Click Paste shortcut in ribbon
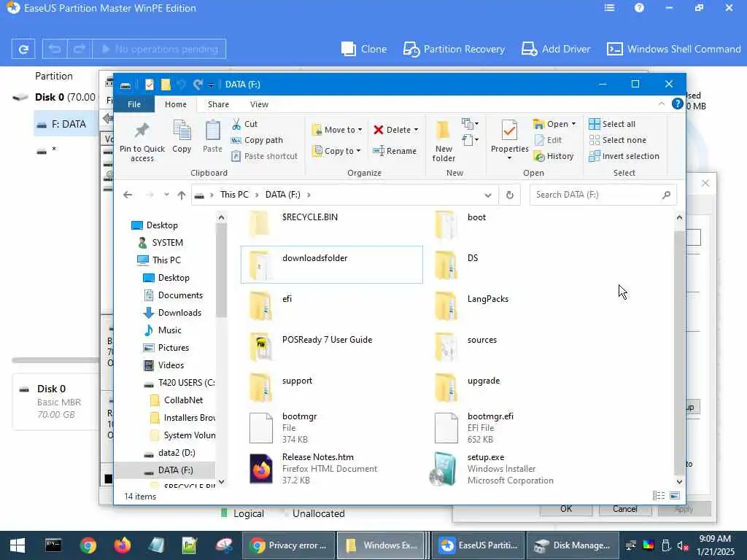This screenshot has width=747, height=560. (x=264, y=156)
